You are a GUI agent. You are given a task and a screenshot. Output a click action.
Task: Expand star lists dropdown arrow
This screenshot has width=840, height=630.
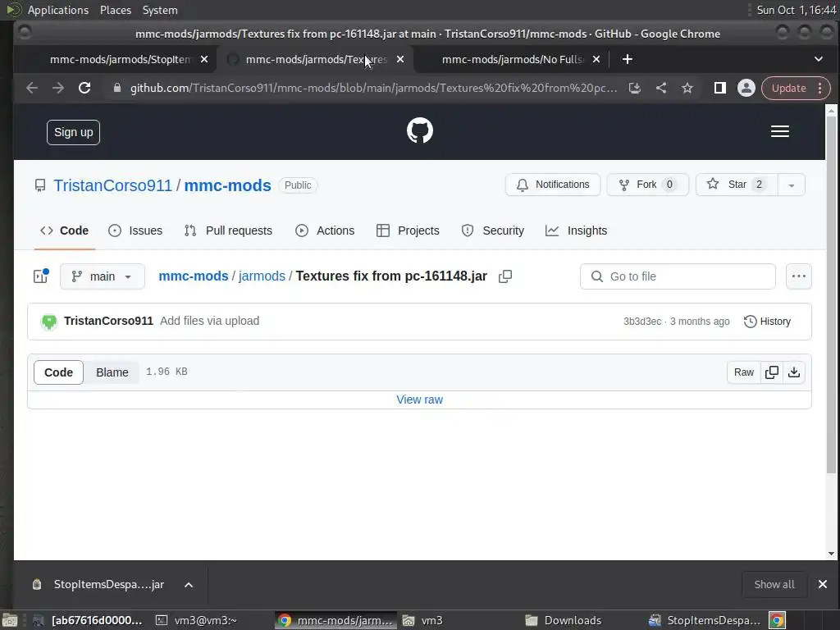tap(791, 185)
